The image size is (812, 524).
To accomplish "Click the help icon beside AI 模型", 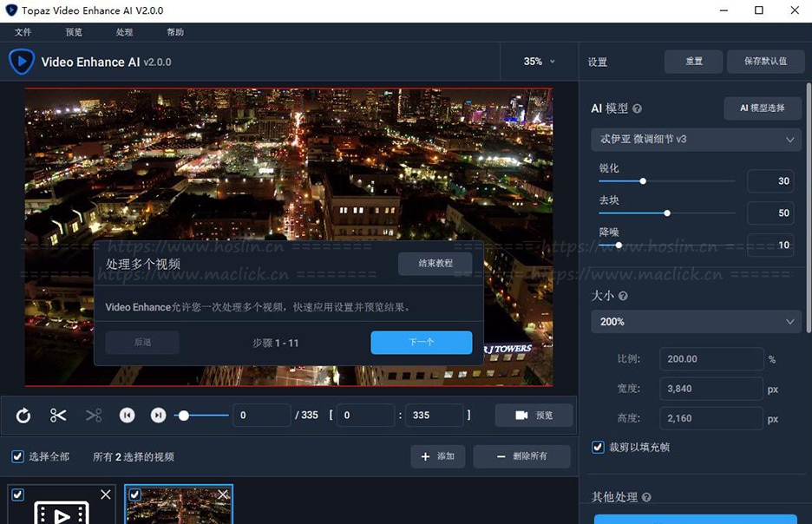I will [638, 109].
